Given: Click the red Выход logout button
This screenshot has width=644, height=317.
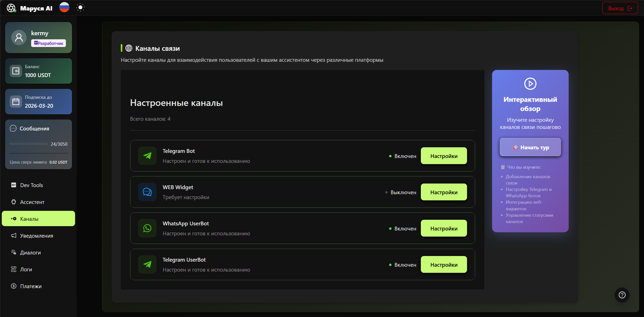Looking at the screenshot, I should tap(620, 8).
